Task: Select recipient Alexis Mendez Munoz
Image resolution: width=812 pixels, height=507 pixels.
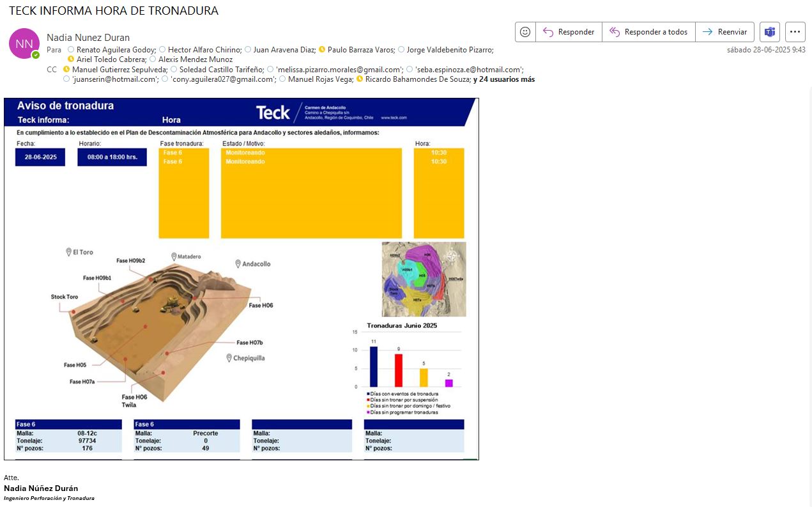Action: [x=195, y=59]
